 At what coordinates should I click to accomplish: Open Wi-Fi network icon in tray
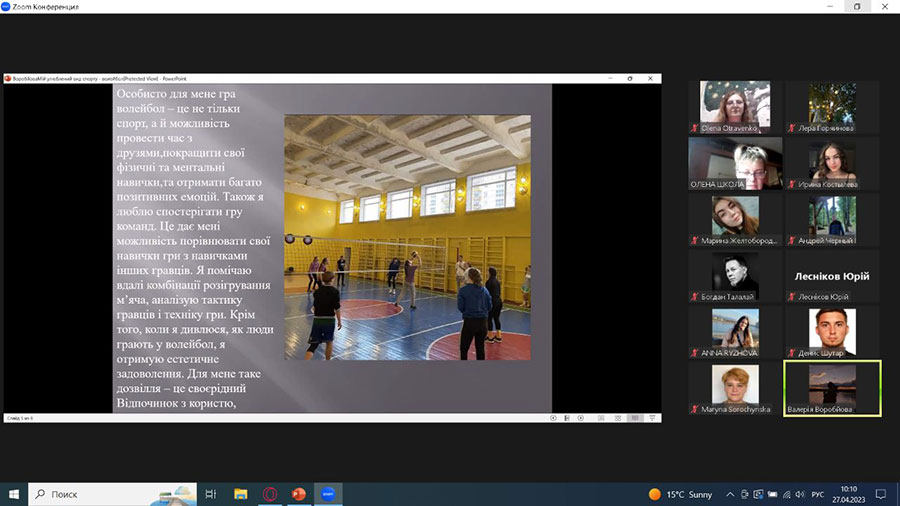click(x=786, y=495)
